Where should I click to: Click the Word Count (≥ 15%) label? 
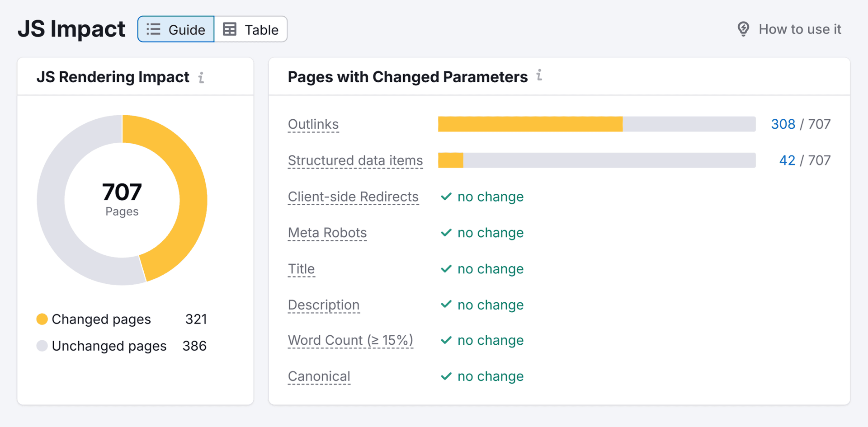(350, 340)
